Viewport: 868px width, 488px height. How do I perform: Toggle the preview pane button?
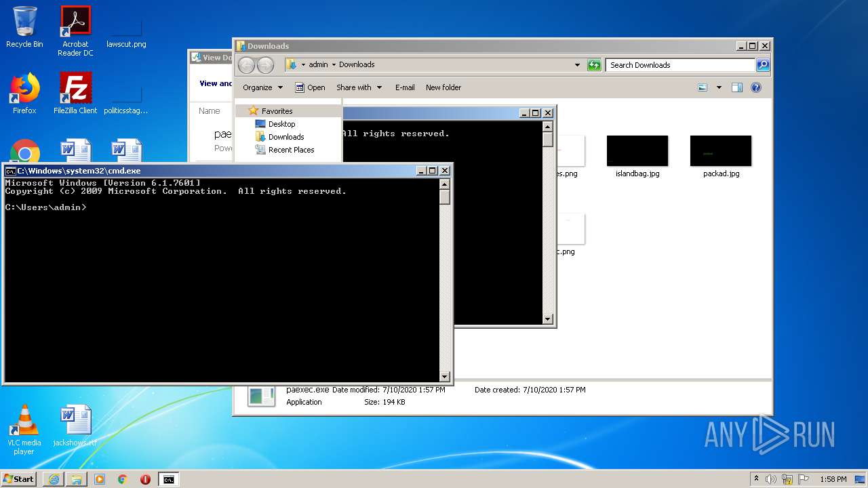pos(737,87)
